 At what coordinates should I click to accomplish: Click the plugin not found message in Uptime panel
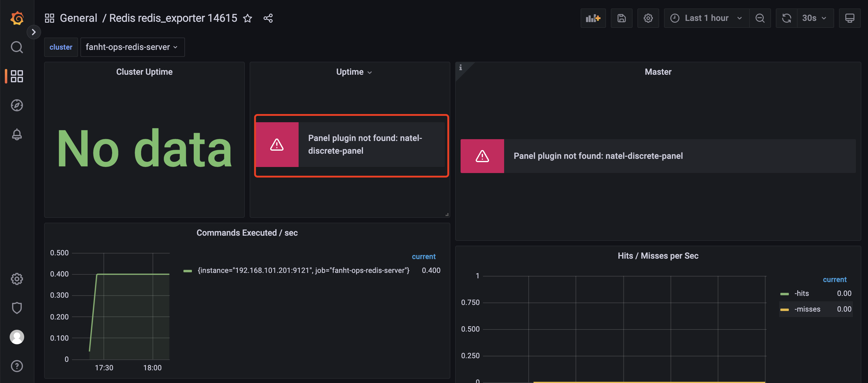pyautogui.click(x=365, y=144)
